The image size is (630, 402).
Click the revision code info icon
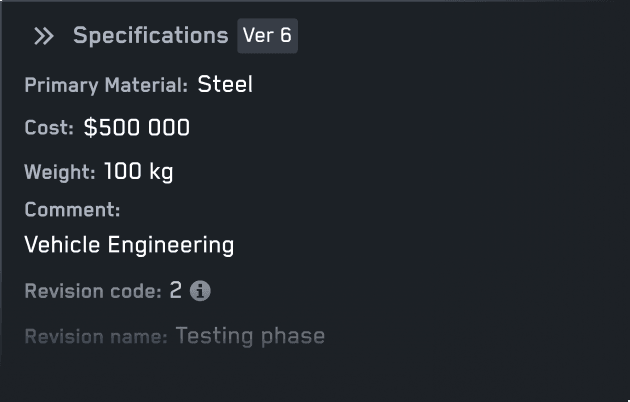click(200, 291)
